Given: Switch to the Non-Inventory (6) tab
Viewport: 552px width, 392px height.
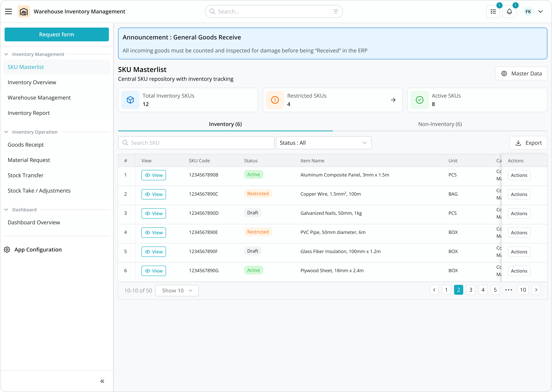Looking at the screenshot, I should click(x=440, y=124).
